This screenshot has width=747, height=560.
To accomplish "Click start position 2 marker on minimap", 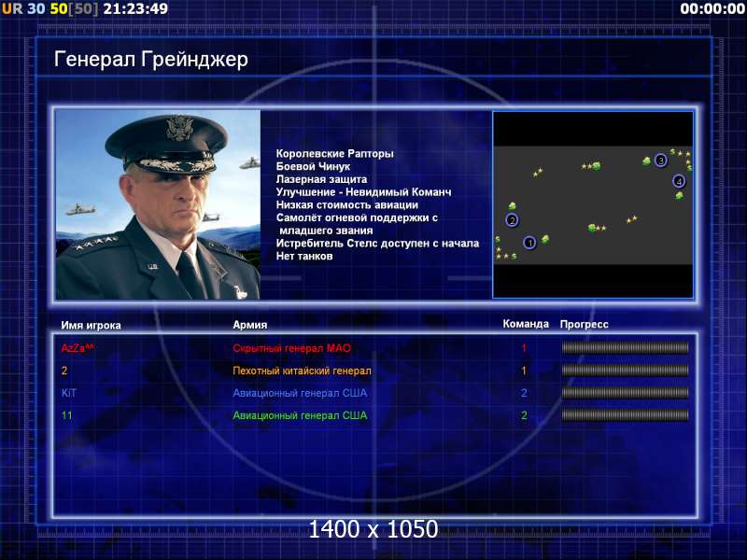I will tap(512, 220).
